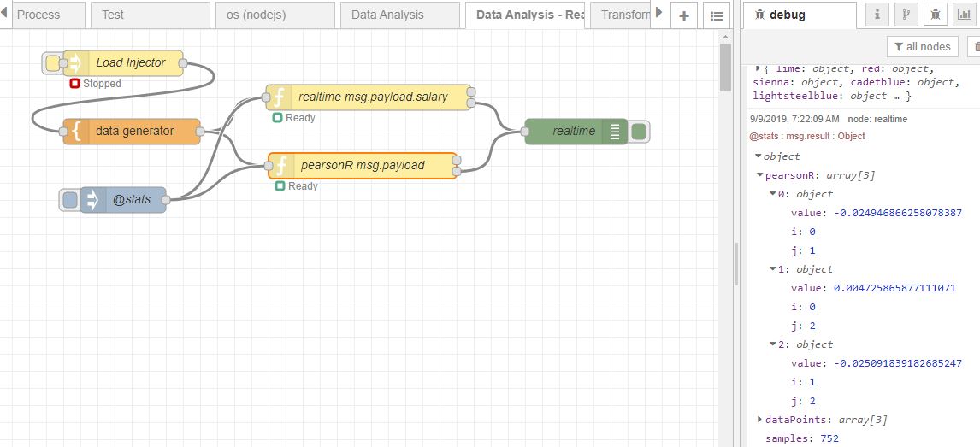980x447 pixels.
Task: Open the info sidebar icon
Action: click(877, 15)
